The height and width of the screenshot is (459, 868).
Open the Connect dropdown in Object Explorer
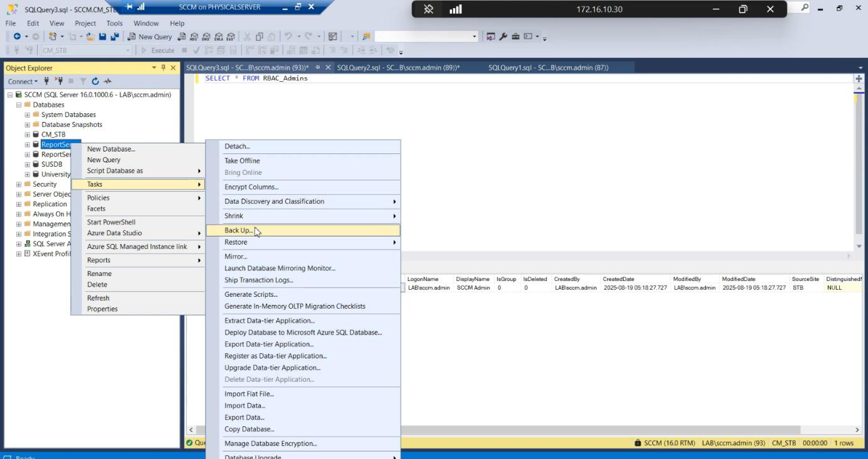[x=23, y=81]
